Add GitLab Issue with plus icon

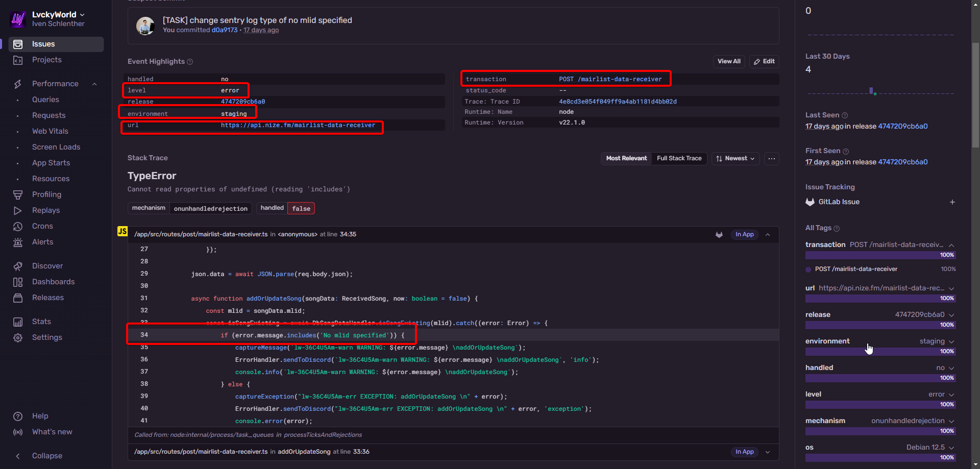click(x=952, y=202)
